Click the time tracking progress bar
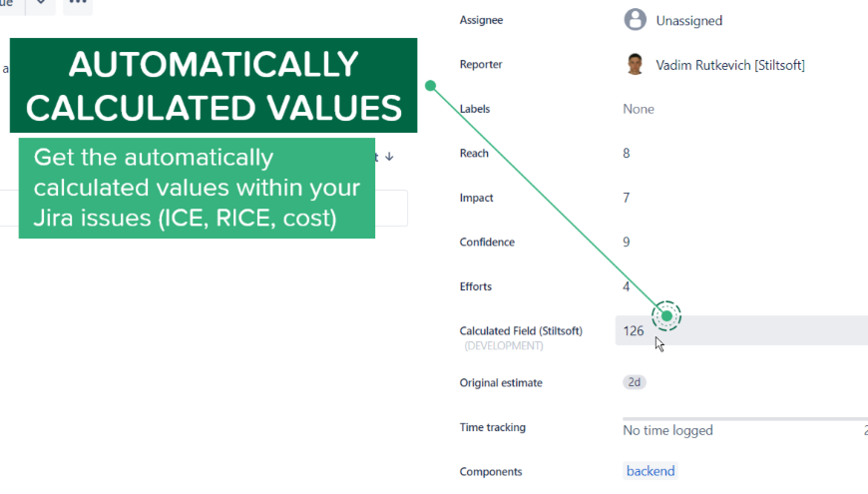 coord(745,419)
